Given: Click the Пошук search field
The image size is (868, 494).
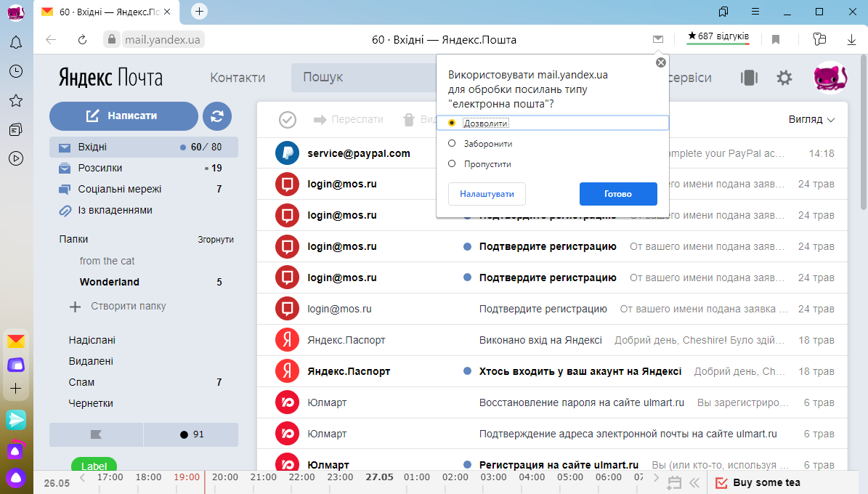Looking at the screenshot, I should [x=365, y=78].
